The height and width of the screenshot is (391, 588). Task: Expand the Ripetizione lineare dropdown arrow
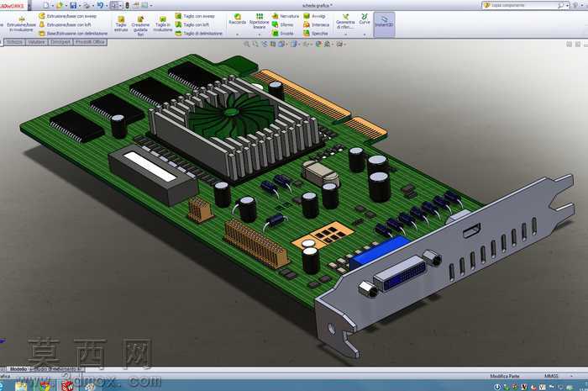tap(259, 34)
